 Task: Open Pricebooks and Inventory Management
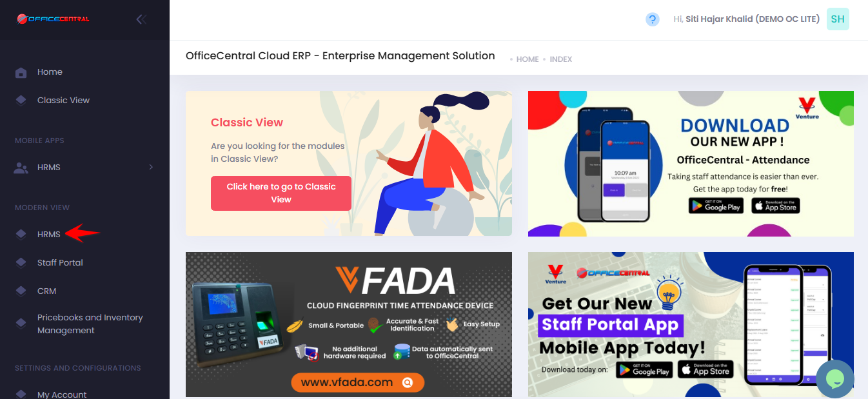(90, 324)
